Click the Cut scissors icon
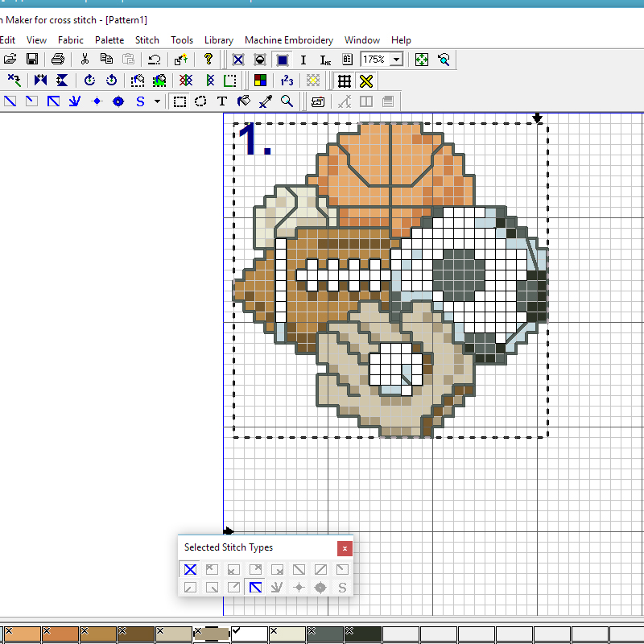Screen dimensions: 644x644 tap(85, 59)
